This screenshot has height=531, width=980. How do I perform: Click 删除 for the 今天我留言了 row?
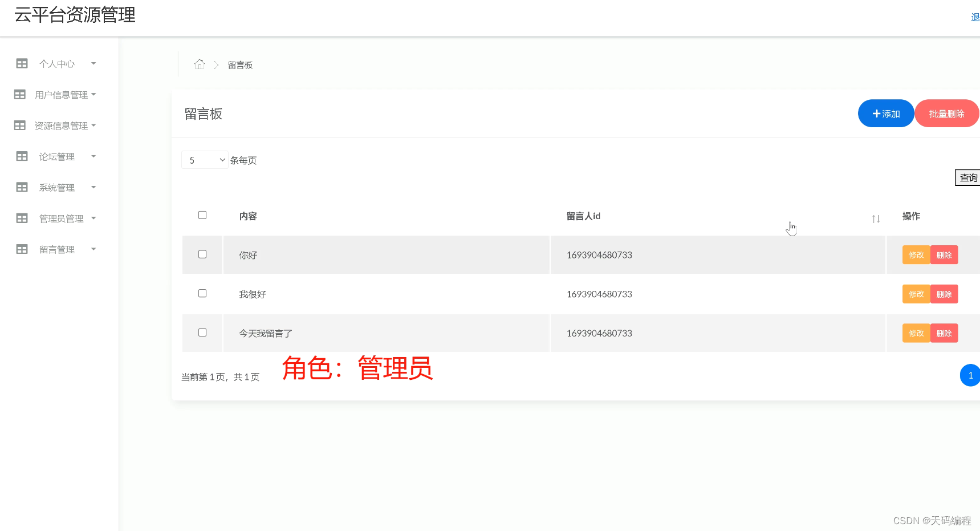(x=944, y=333)
